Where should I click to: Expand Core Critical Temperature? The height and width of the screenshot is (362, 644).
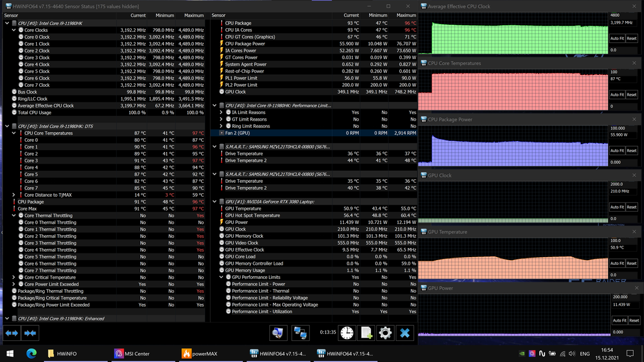point(13,277)
